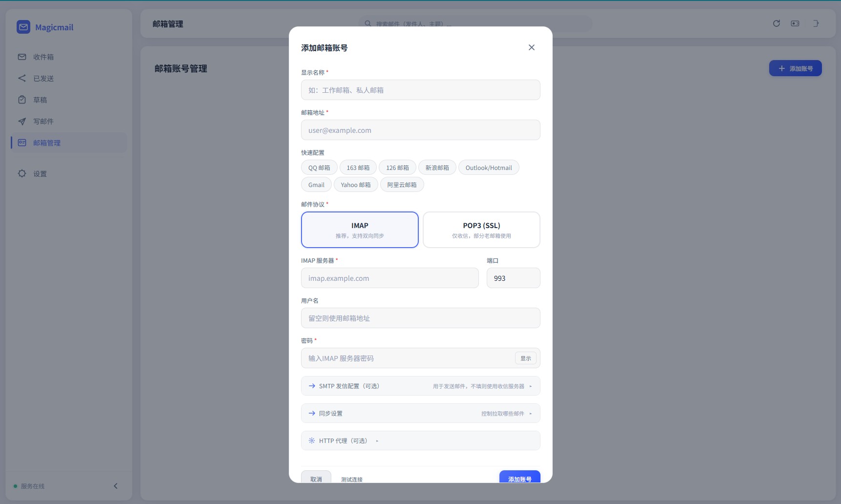
Task: Open the 草稿 drafts clipboard icon
Action: [x=22, y=100]
